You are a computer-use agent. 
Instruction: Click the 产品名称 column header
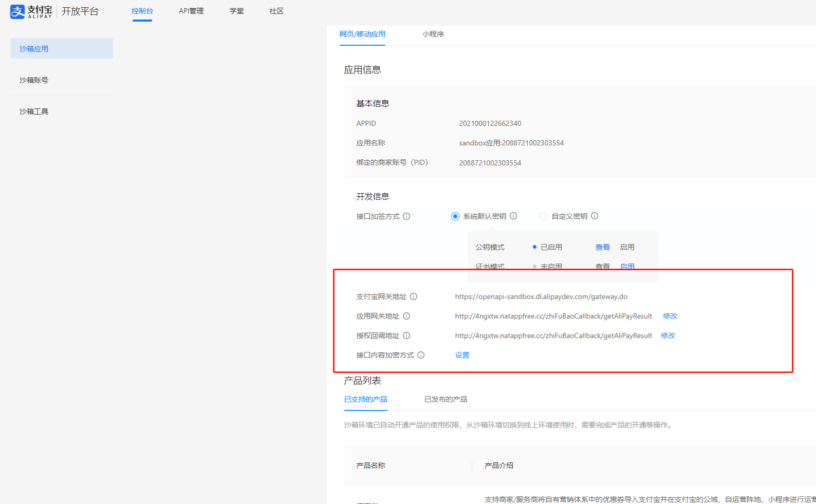click(x=371, y=465)
